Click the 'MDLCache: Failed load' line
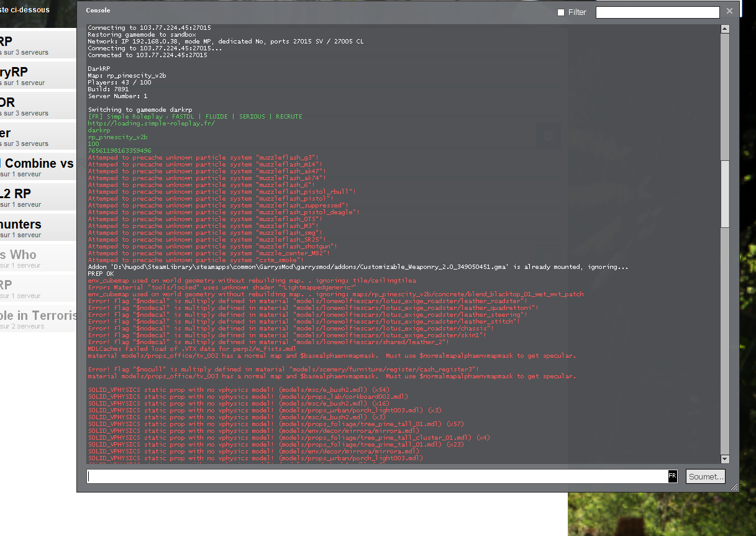Viewport: 756px width, 536px height. 192,349
